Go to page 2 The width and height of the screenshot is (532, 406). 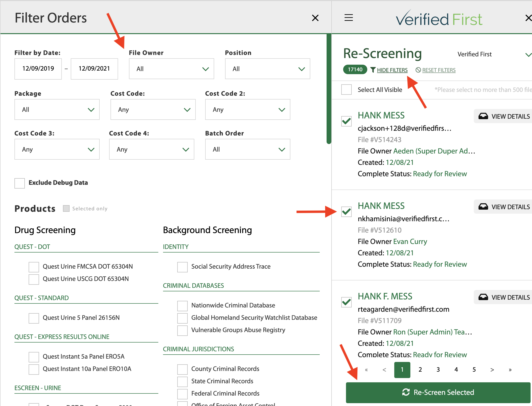pyautogui.click(x=420, y=370)
